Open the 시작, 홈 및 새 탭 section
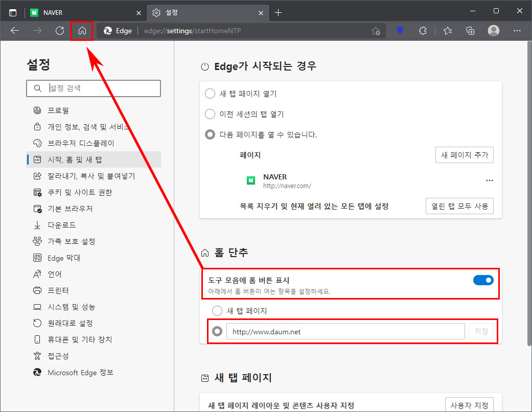This screenshot has height=412, width=532. (x=82, y=159)
